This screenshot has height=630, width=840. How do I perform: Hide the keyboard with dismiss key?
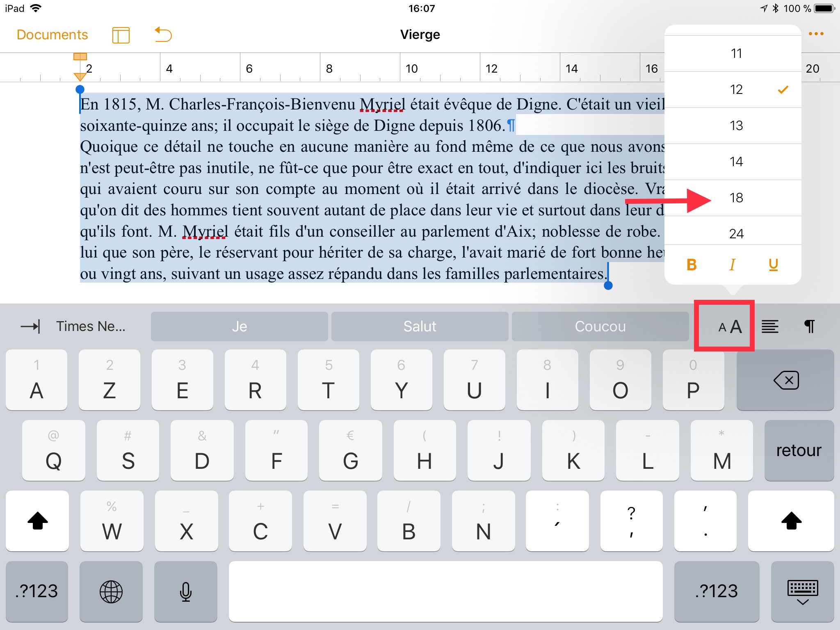coord(802,591)
